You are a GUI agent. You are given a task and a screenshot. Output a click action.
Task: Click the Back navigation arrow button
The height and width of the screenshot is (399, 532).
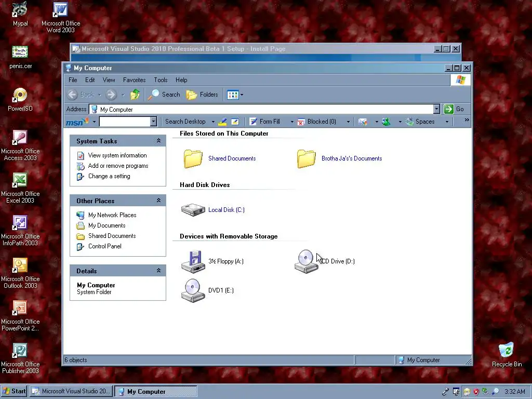[72, 95]
